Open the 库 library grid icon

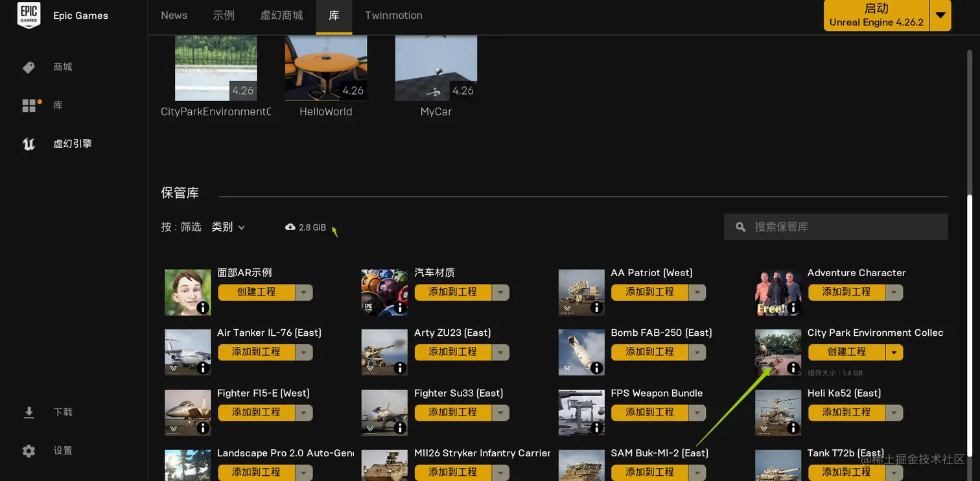[x=29, y=106]
